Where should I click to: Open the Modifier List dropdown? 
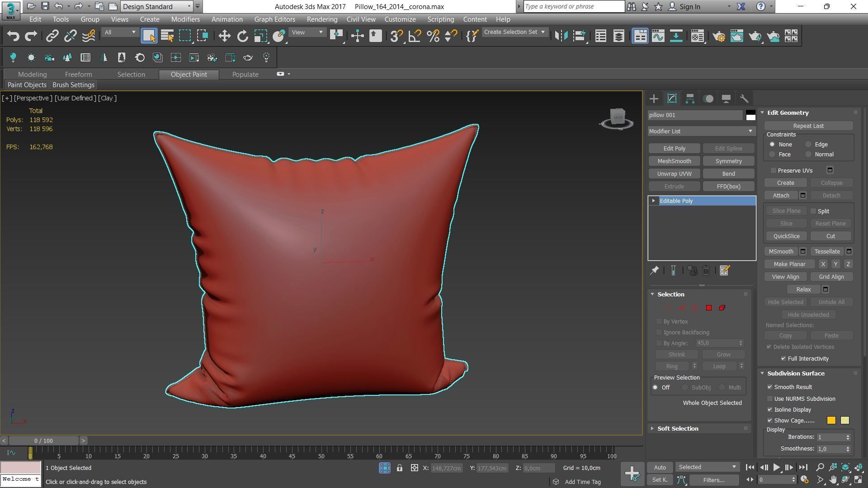tap(701, 131)
